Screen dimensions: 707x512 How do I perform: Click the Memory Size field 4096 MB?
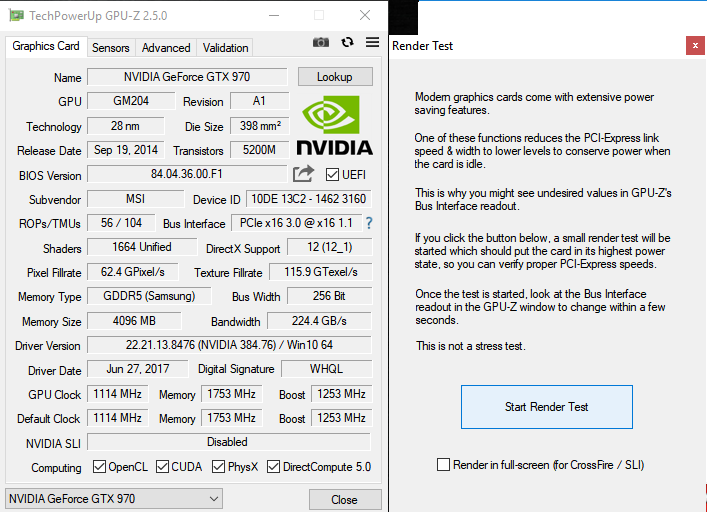point(134,321)
